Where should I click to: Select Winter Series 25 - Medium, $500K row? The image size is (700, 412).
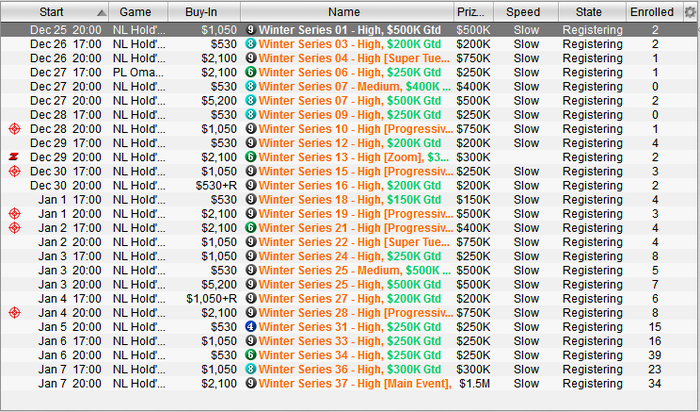[350, 271]
